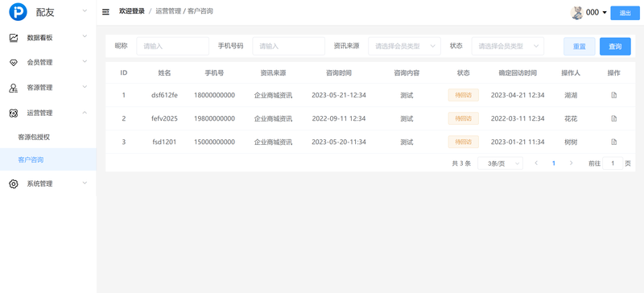Open 运营管理 menu item
644x293 pixels.
coord(48,113)
